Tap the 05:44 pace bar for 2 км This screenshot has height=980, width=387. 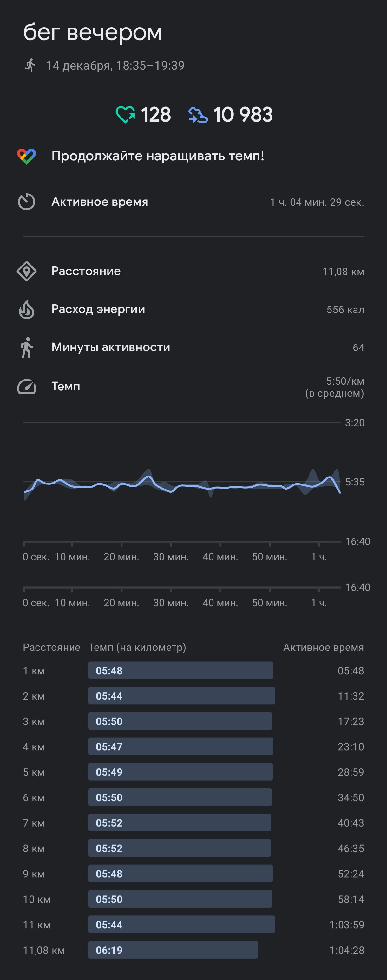coord(182,696)
